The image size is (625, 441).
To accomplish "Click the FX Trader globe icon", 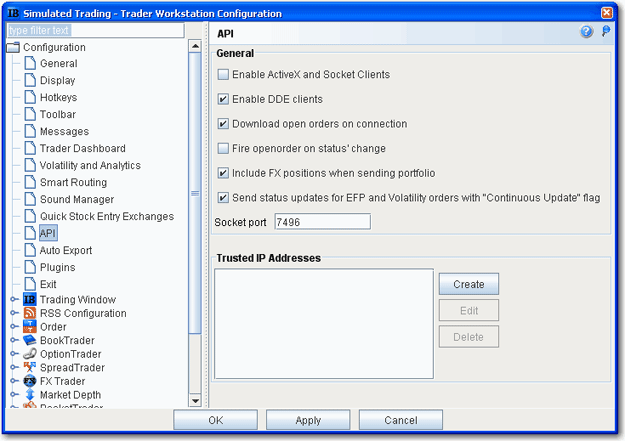I will click(30, 381).
